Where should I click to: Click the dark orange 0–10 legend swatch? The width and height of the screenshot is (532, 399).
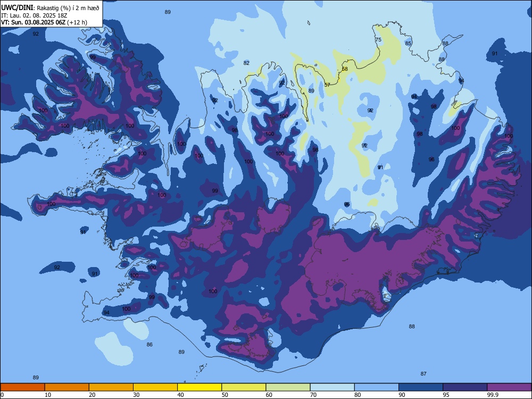pos(22,387)
